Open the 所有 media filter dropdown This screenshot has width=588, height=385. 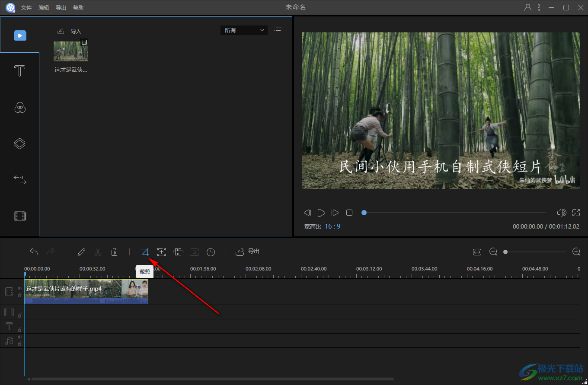[x=244, y=30]
